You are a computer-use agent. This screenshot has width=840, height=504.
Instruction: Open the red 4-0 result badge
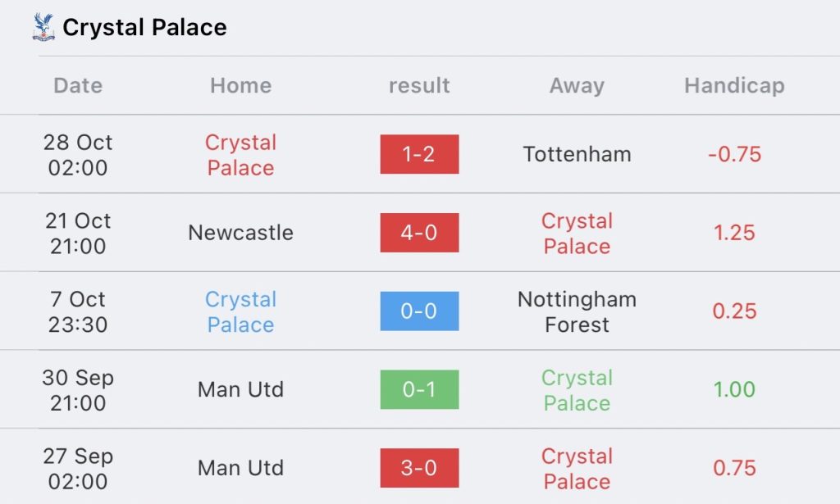click(419, 233)
